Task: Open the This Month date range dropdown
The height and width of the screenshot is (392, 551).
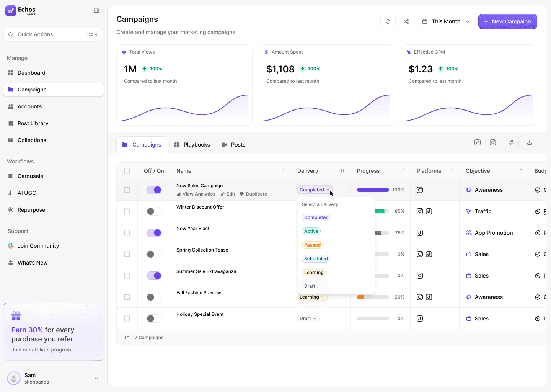Action: tap(446, 21)
